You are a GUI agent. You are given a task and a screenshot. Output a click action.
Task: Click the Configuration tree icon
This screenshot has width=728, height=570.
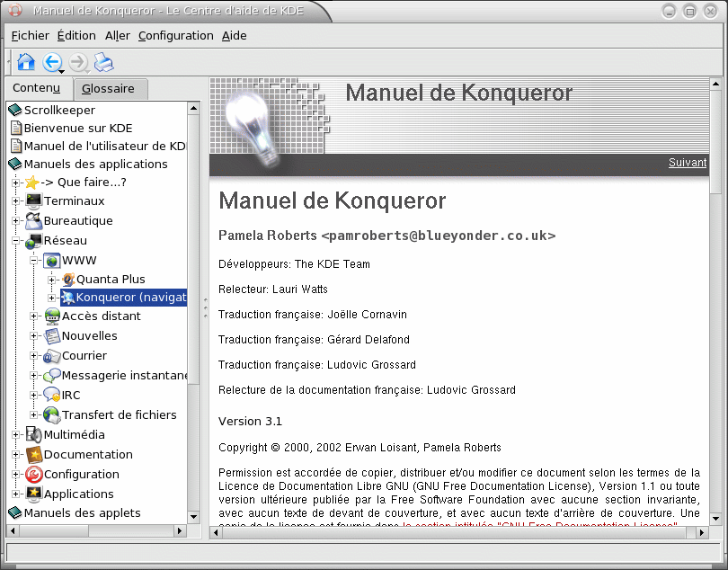coord(34,475)
